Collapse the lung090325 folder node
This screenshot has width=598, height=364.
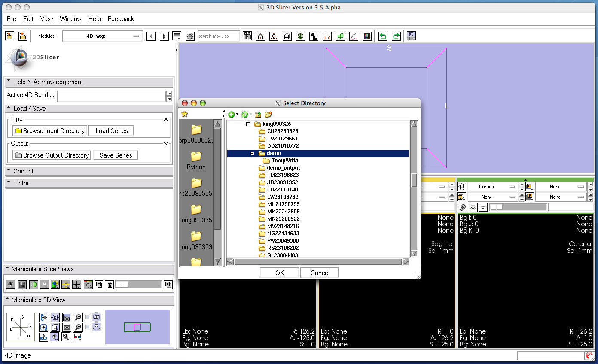point(248,124)
